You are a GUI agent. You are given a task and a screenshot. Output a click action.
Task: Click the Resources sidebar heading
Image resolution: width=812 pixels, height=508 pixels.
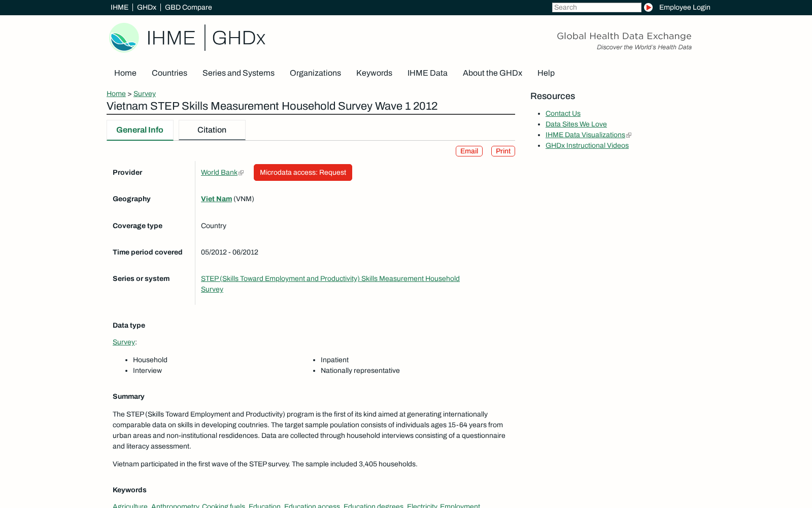point(553,96)
